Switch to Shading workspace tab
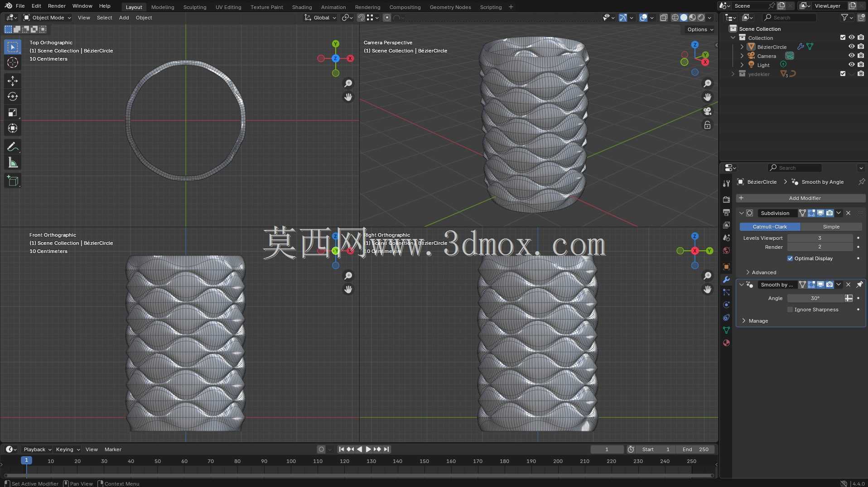The width and height of the screenshot is (868, 487). point(302,7)
